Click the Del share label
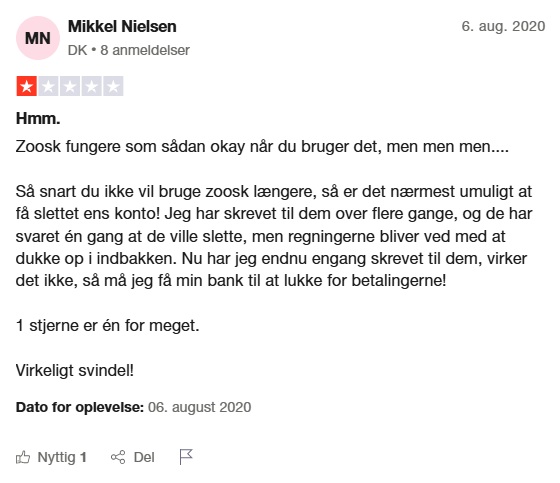 144,457
